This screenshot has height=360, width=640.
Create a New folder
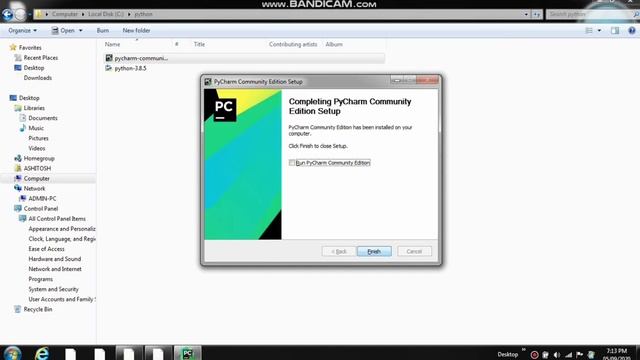[136, 31]
